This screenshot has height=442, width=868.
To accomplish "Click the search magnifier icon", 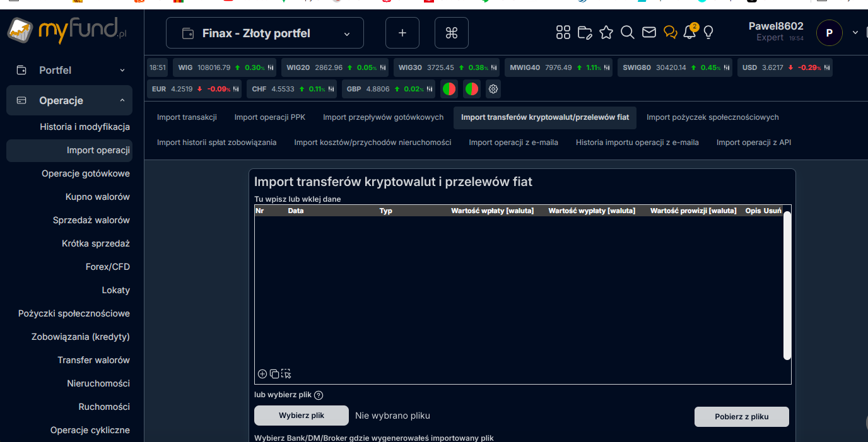I will (628, 33).
